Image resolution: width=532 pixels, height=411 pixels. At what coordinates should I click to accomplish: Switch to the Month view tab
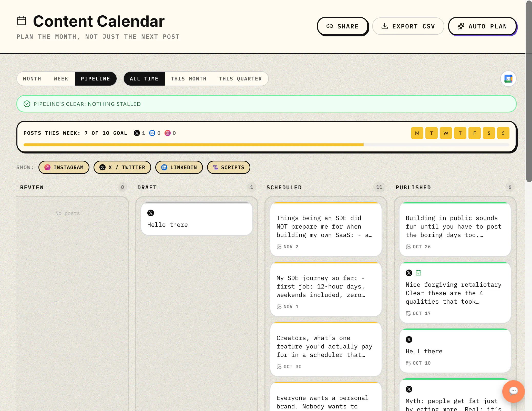coord(32,79)
